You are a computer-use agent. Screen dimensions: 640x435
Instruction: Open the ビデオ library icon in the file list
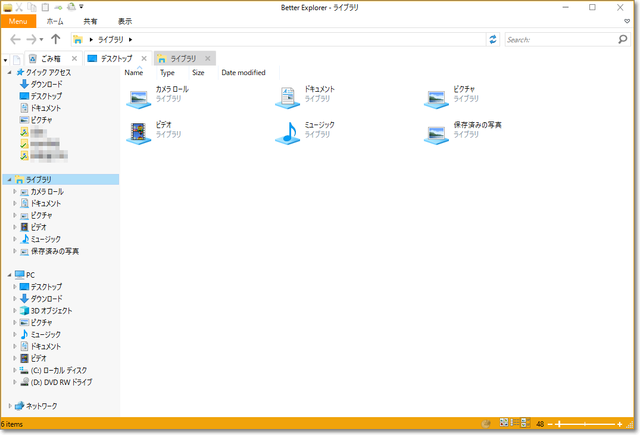click(136, 131)
